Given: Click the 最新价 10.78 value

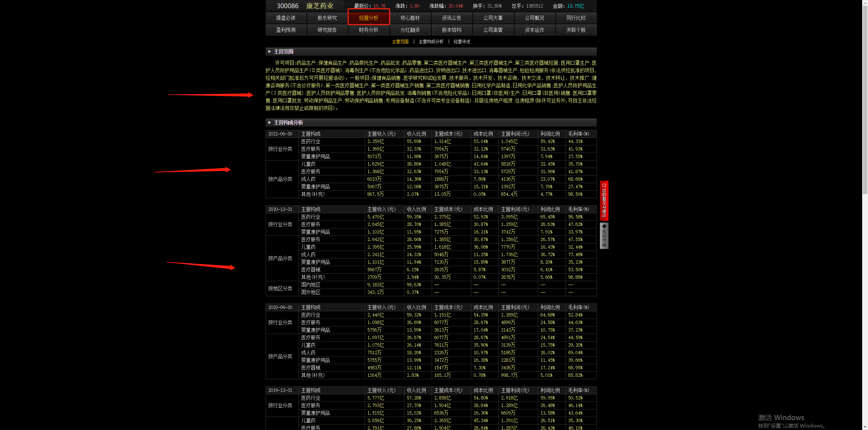Looking at the screenshot, I should pyautogui.click(x=379, y=6).
